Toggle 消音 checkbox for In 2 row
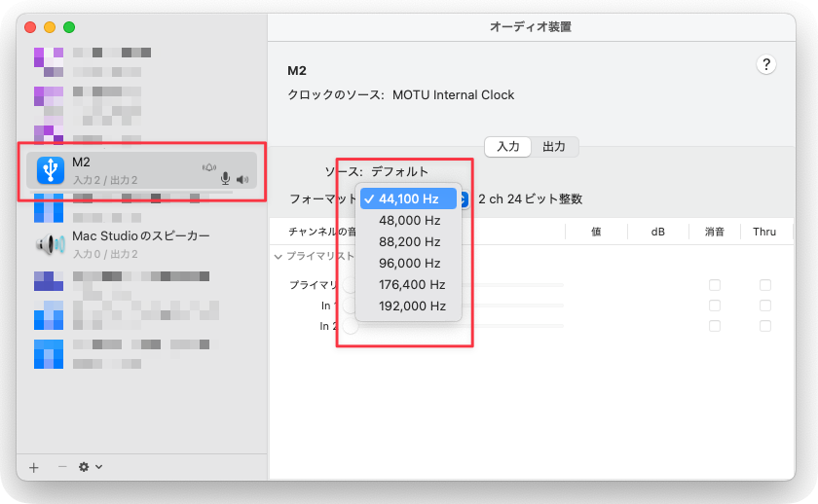This screenshot has width=818, height=504. click(715, 326)
